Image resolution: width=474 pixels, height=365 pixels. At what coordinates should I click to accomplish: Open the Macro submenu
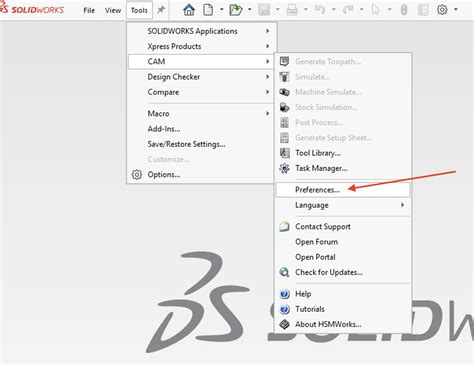(x=202, y=114)
